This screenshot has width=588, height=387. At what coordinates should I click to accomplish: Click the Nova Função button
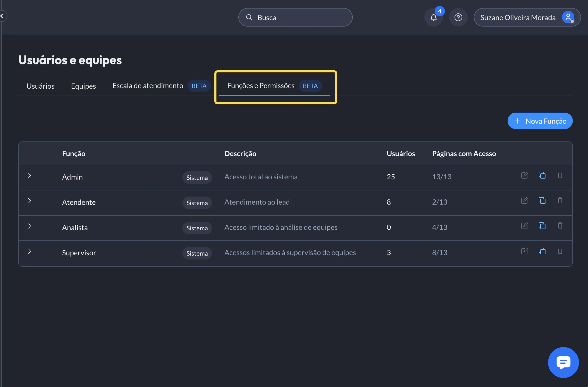click(540, 121)
